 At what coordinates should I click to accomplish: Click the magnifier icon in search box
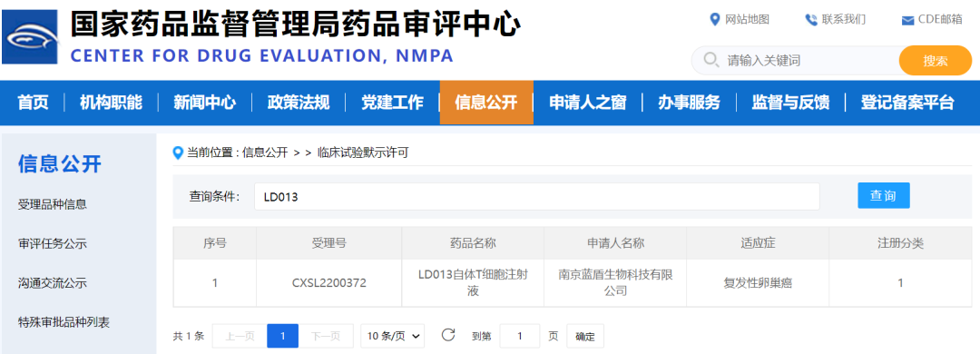coord(710,60)
